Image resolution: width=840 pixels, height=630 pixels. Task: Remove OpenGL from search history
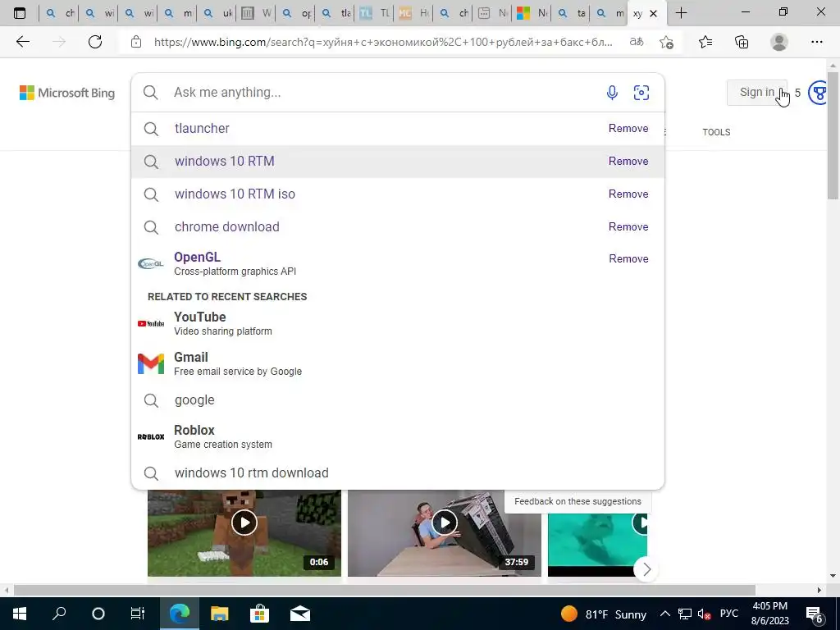pyautogui.click(x=628, y=258)
